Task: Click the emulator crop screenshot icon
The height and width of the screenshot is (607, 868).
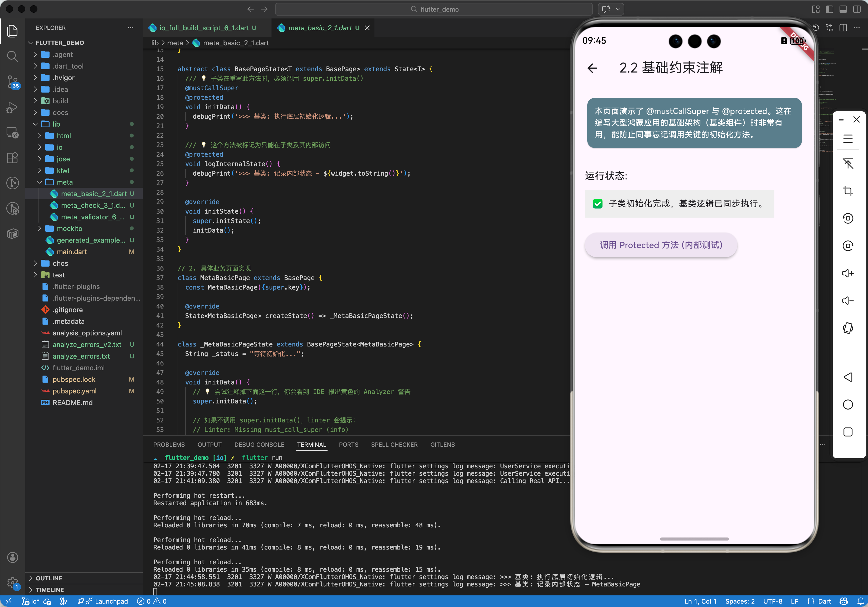Action: tap(848, 191)
